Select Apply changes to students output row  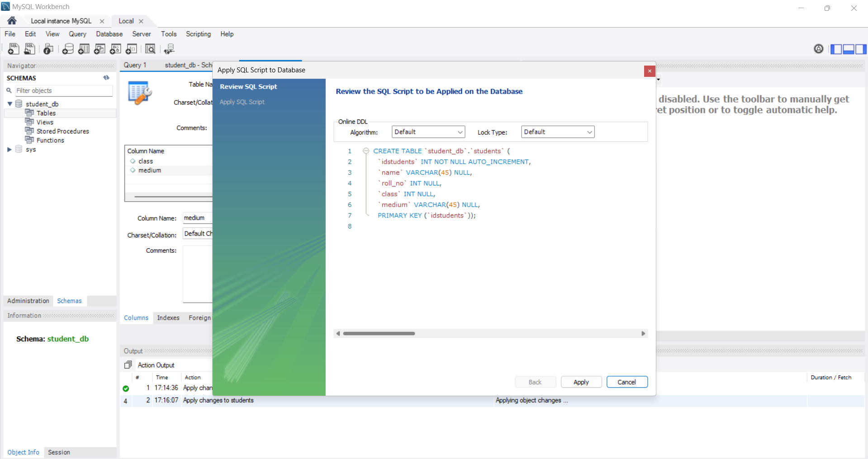click(492, 401)
